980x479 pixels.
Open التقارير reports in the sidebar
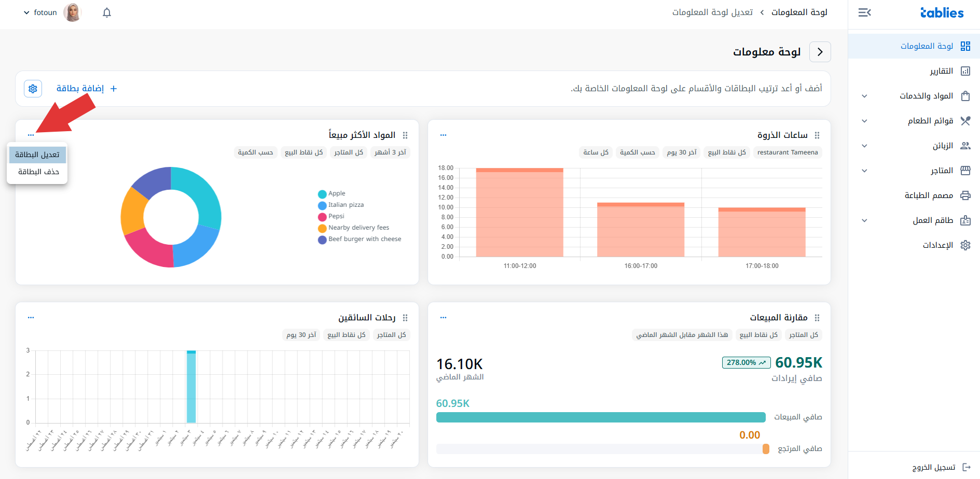(914, 71)
